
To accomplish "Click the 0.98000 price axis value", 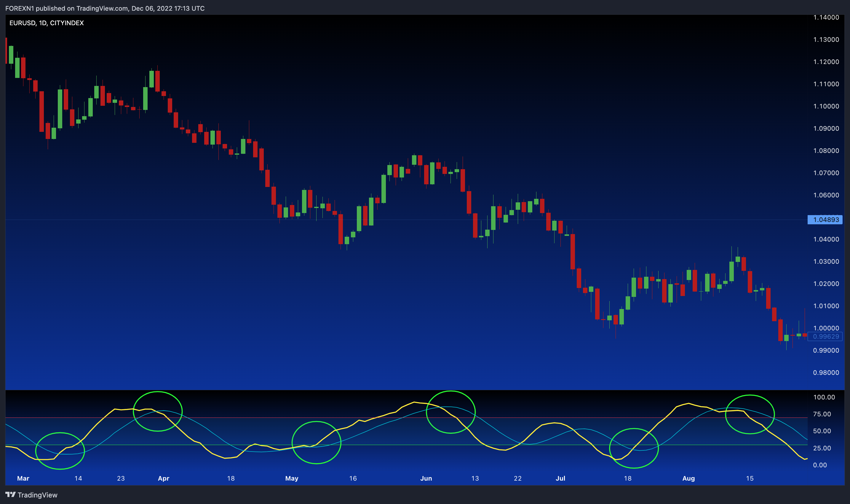I will 826,372.
